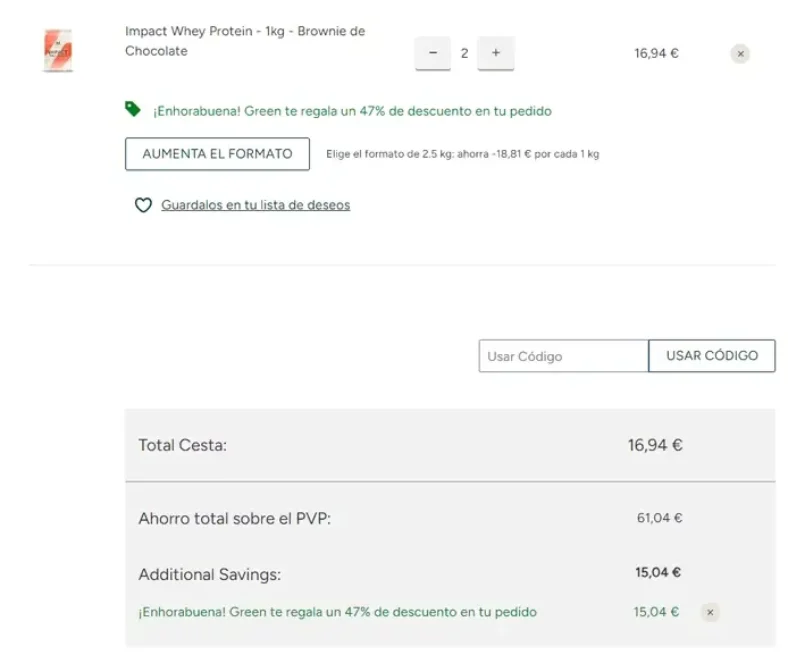Click the heart wishlist icon

pos(143,206)
